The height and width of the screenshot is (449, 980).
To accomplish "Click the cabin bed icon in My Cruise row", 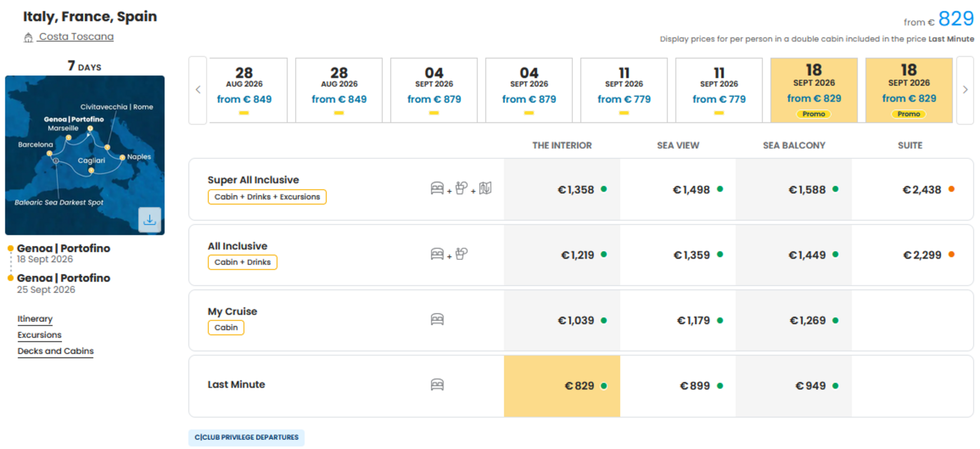I will point(437,320).
